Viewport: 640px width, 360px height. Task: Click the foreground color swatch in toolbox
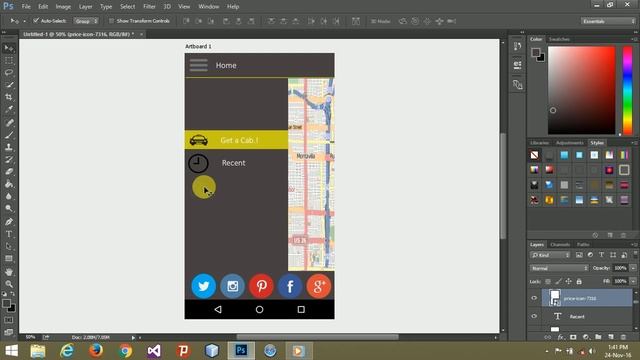6,303
